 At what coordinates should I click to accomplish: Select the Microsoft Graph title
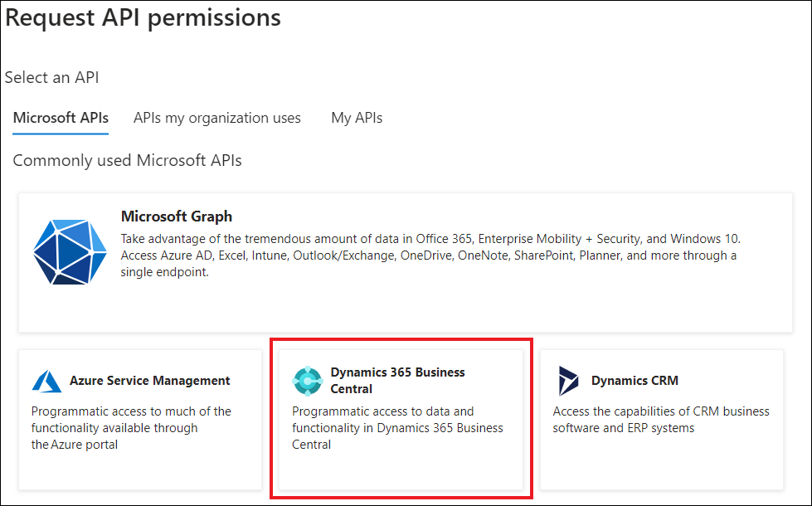click(x=177, y=217)
